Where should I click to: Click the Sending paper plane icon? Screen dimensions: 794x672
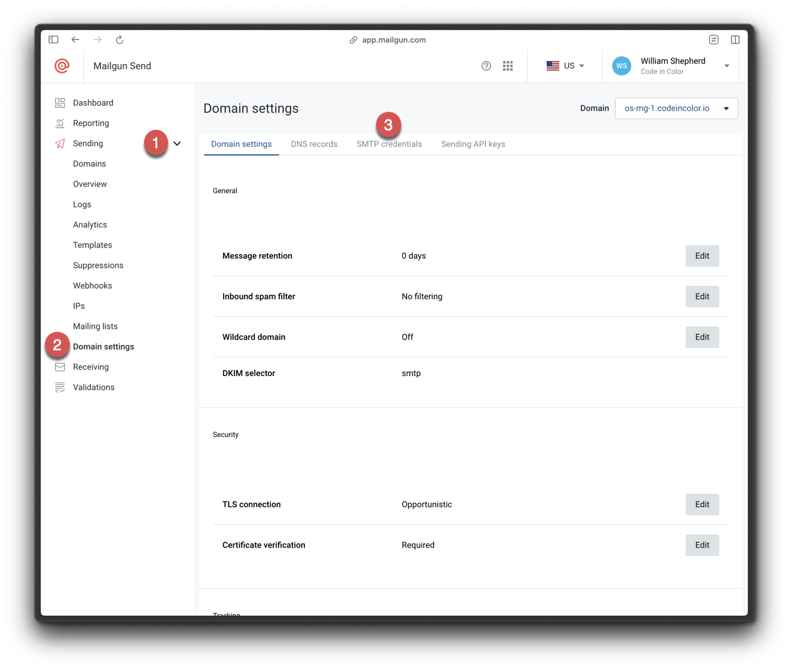pyautogui.click(x=60, y=143)
